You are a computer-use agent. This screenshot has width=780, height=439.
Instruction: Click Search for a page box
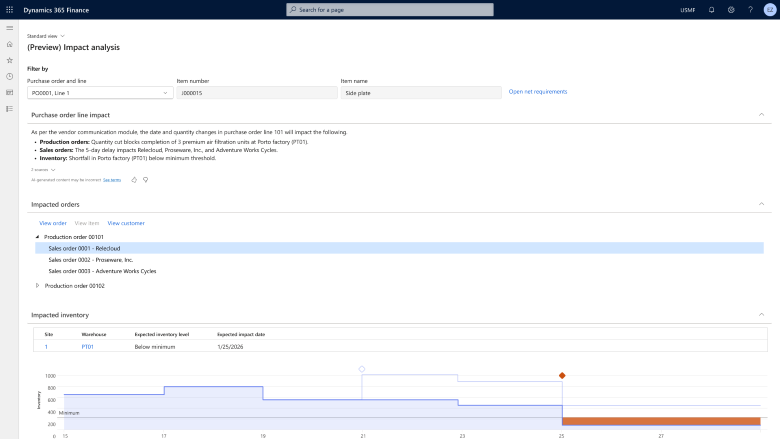pos(390,9)
